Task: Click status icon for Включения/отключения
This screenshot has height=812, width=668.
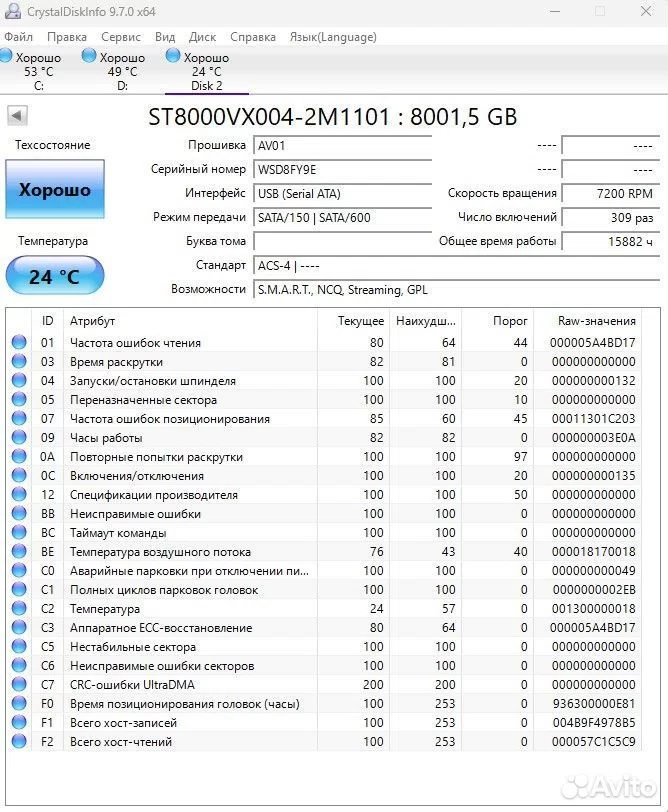Action: (x=19, y=475)
